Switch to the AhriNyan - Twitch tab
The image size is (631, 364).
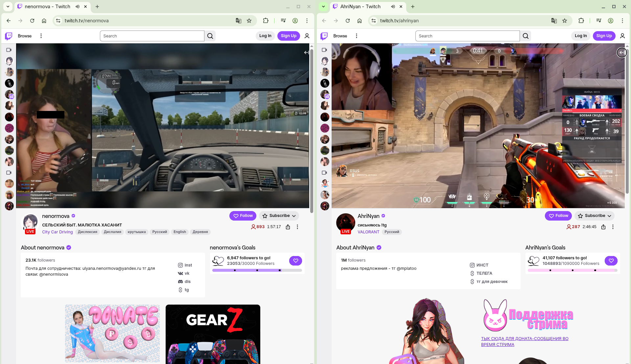360,7
